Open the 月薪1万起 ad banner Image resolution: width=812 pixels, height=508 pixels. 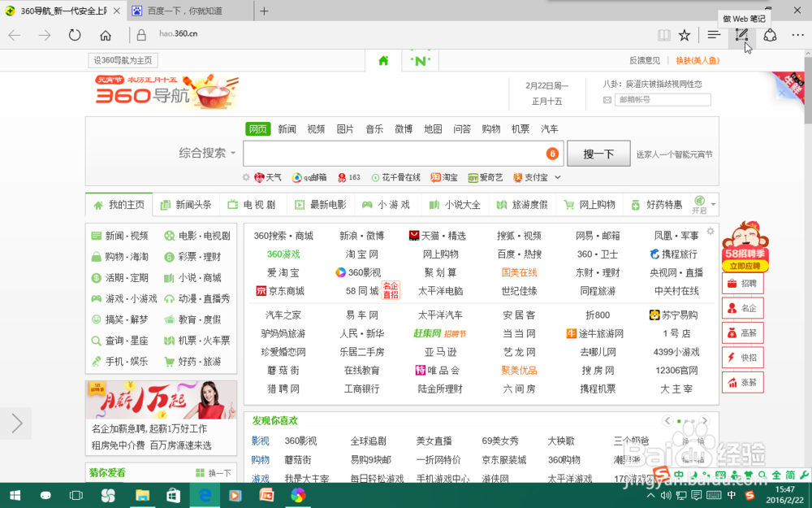[x=161, y=400]
